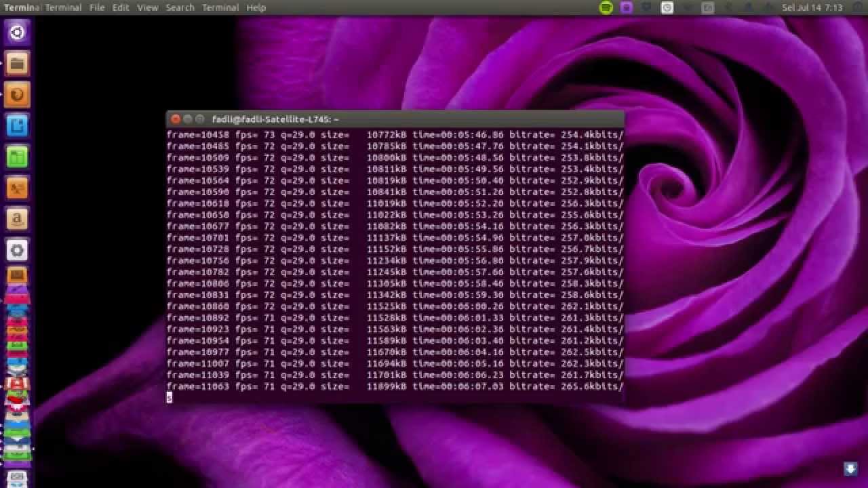Open the File menu
The height and width of the screenshot is (488, 868).
coord(97,7)
